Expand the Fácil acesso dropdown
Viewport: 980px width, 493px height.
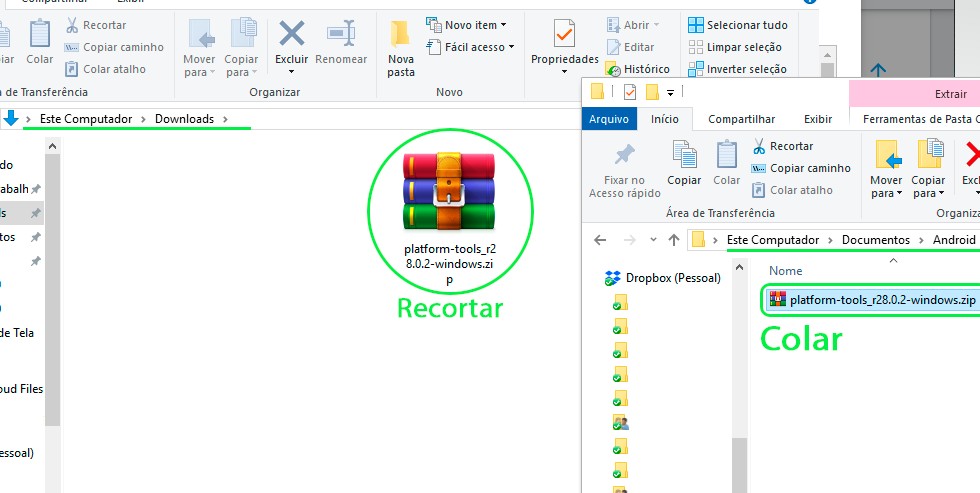pos(470,47)
